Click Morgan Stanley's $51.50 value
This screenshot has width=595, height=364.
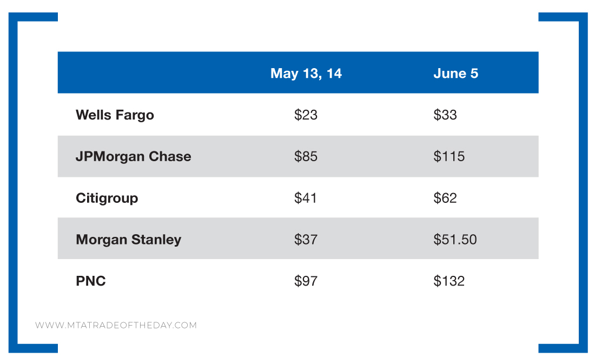click(455, 240)
